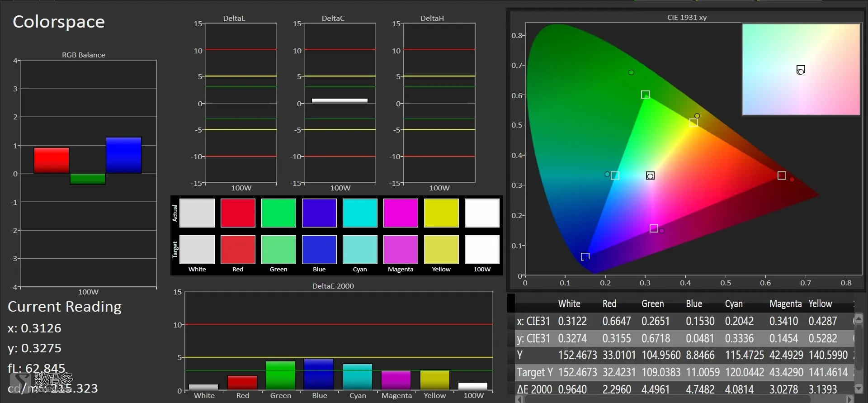This screenshot has width=868, height=403.
Task: Click the Red column header in table
Action: (x=609, y=304)
